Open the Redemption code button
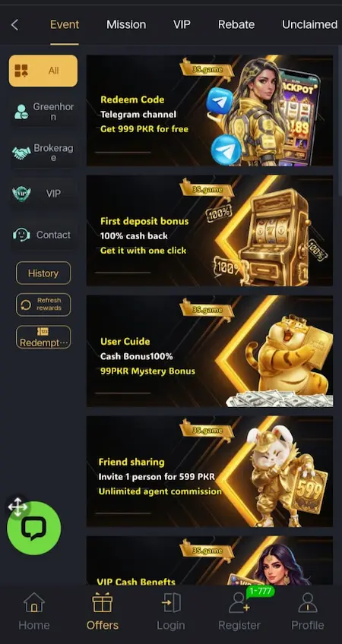This screenshot has width=342, height=644. pyautogui.click(x=43, y=336)
